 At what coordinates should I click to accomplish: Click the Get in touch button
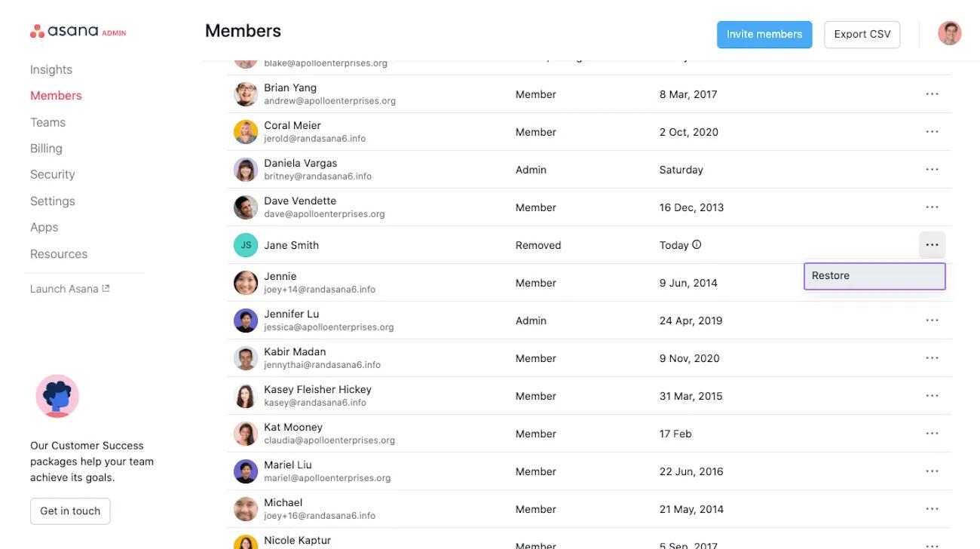point(70,511)
